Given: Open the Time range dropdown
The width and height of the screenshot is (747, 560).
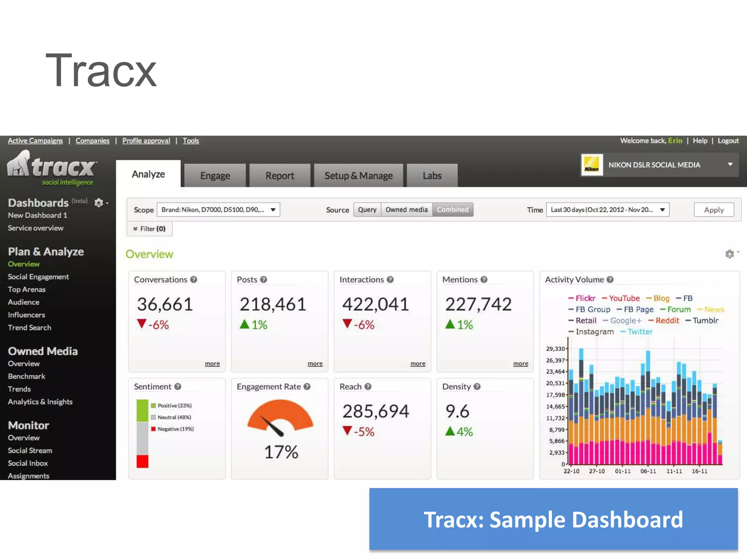Looking at the screenshot, I should [608, 210].
